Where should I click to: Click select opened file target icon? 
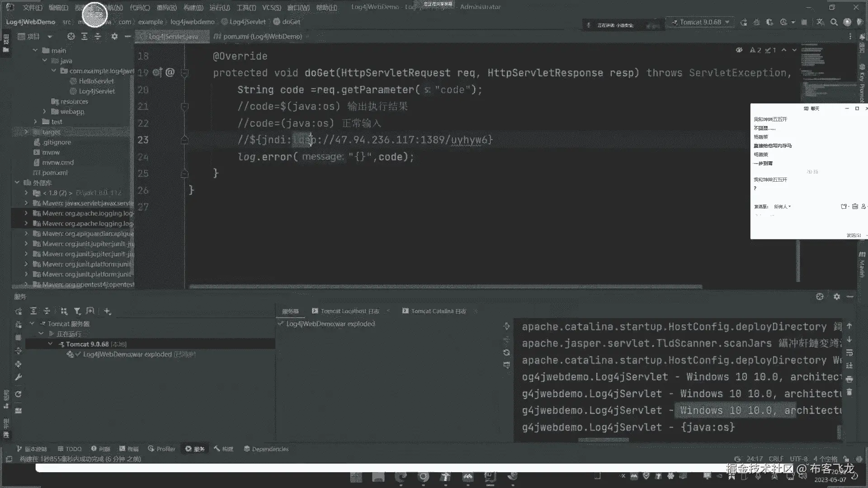click(71, 36)
